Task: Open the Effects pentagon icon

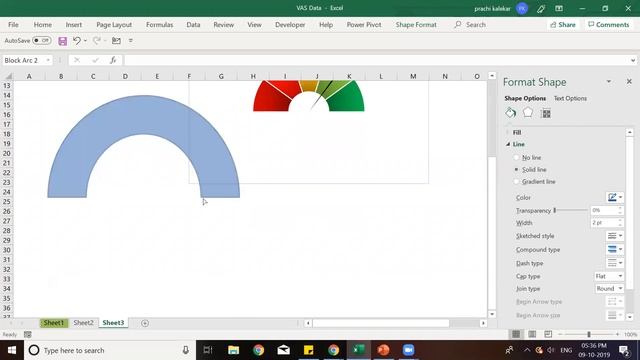Action: pyautogui.click(x=528, y=112)
